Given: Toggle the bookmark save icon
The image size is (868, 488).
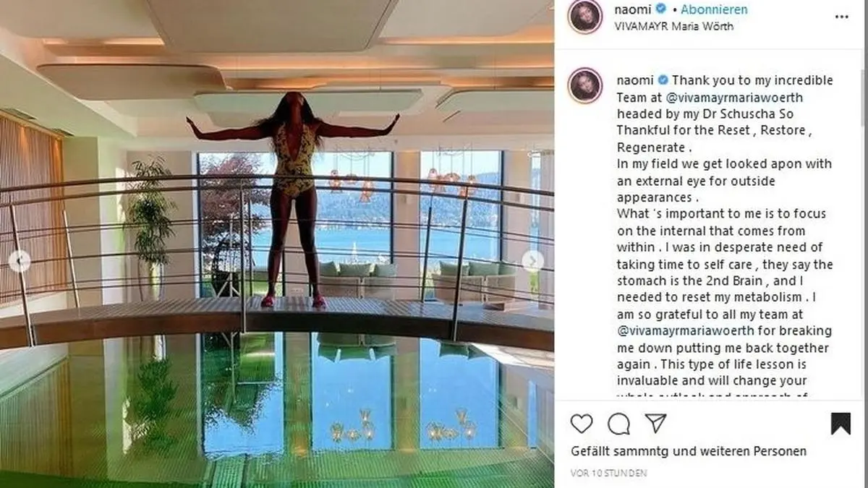Looking at the screenshot, I should click(841, 424).
